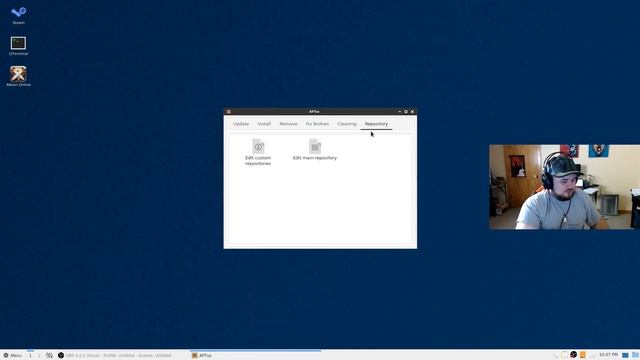Click the webcam video overlay
Image resolution: width=640 pixels, height=360 pixels.
click(x=564, y=187)
